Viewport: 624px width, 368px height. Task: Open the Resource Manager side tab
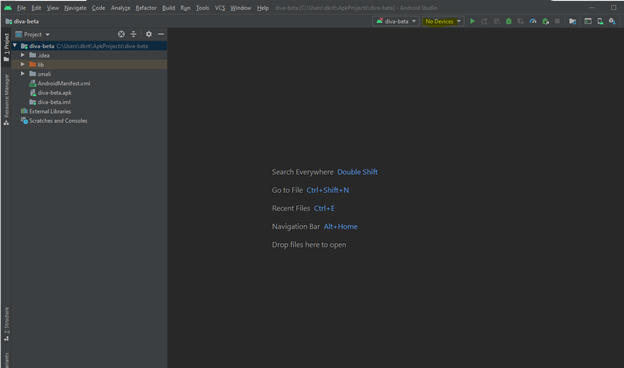(6, 99)
